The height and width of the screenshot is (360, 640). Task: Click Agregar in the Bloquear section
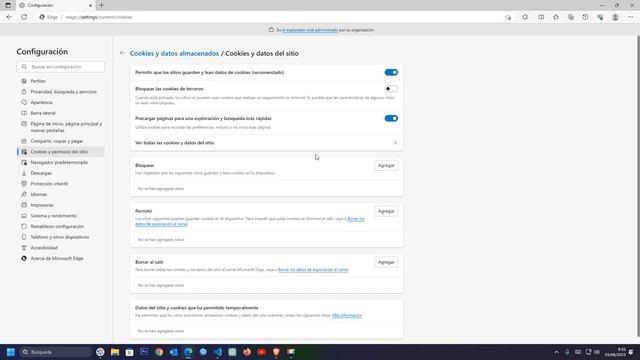(386, 166)
